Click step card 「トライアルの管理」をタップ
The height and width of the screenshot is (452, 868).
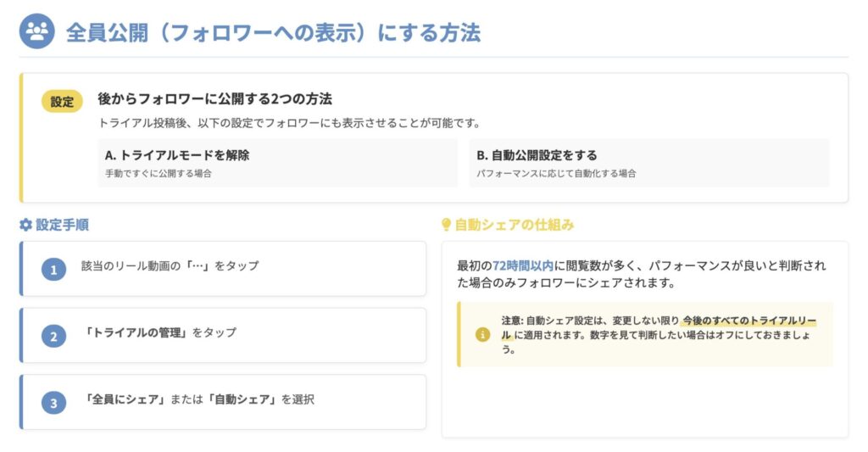click(x=223, y=335)
